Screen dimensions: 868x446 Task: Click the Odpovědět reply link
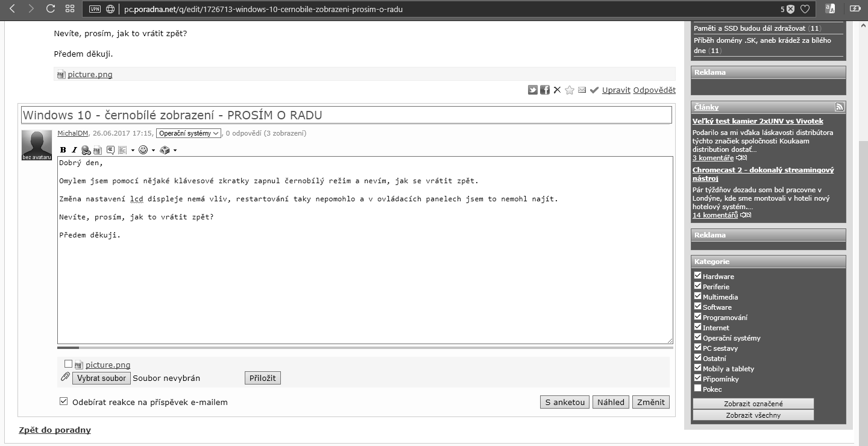pos(654,90)
